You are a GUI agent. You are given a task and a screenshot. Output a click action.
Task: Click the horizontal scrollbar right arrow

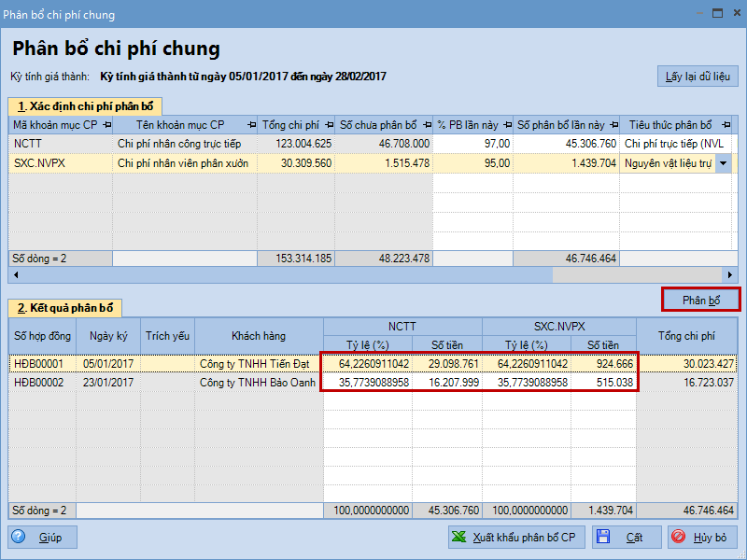point(731,275)
